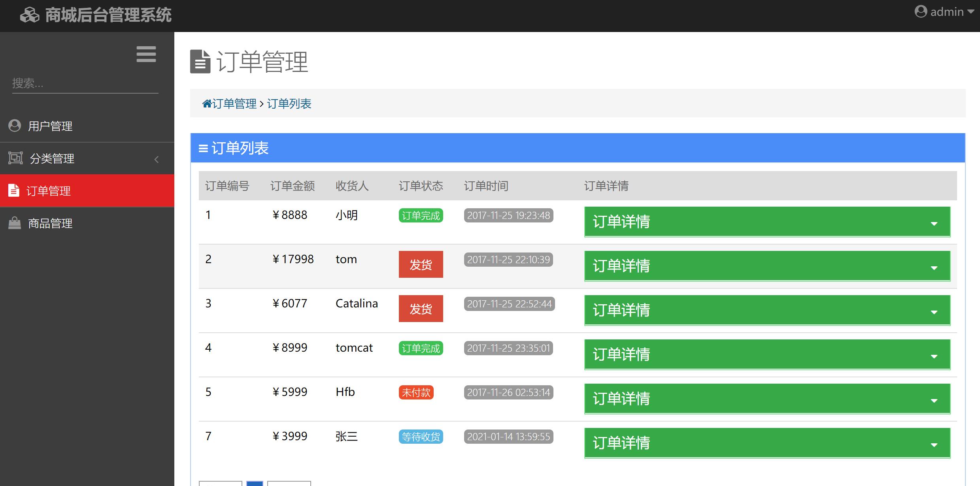Open the admin dropdown caret
980x486 pixels.
click(971, 12)
